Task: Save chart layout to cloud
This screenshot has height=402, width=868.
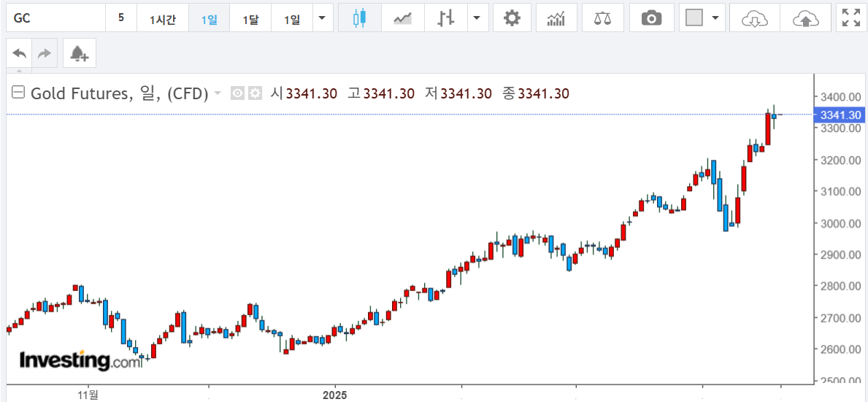Action: (805, 18)
